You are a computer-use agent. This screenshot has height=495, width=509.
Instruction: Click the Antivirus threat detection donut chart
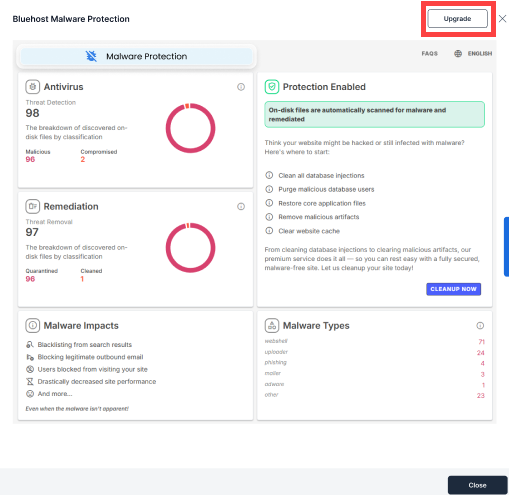(190, 128)
